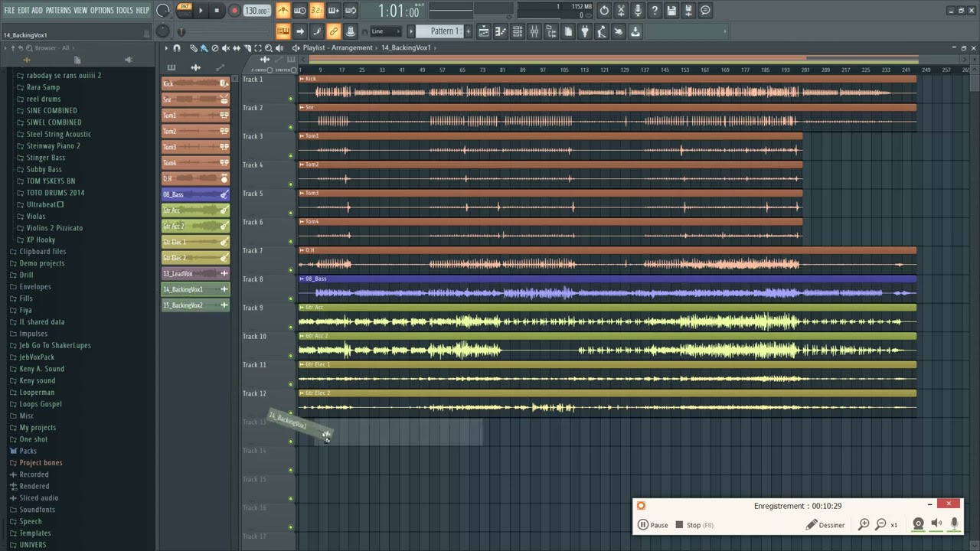
Task: Add a new pattern with plus button
Action: [469, 31]
